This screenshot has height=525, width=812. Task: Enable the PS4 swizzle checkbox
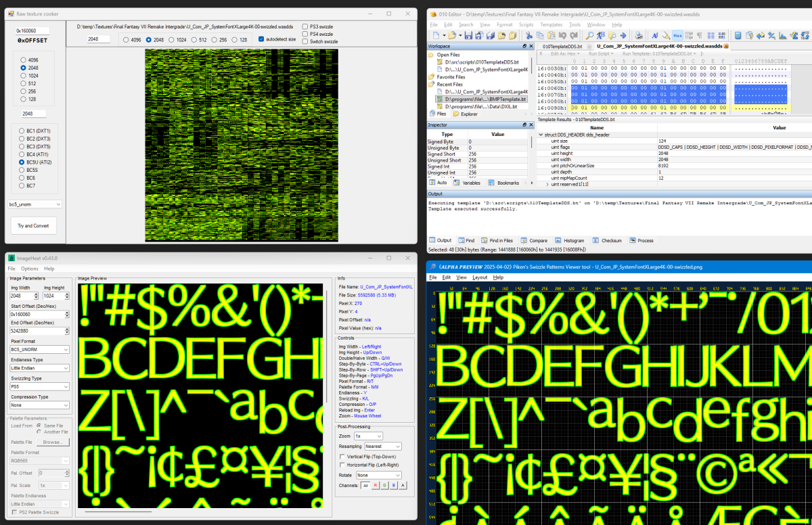[304, 34]
